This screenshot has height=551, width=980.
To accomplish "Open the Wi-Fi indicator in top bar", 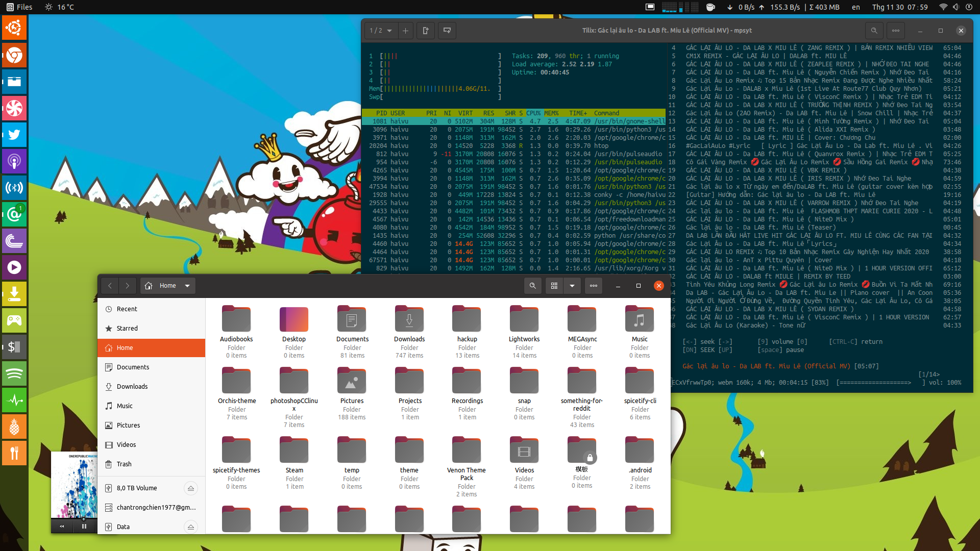I will (x=943, y=7).
